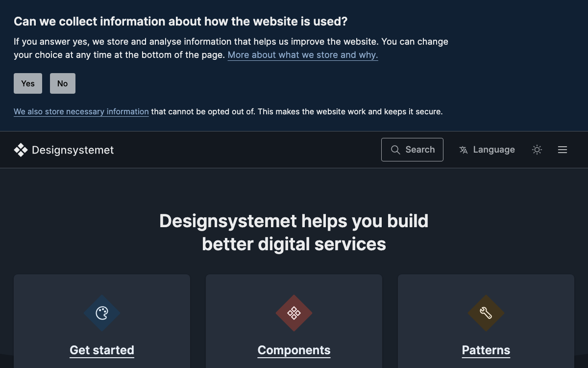Open the Components link

294,350
